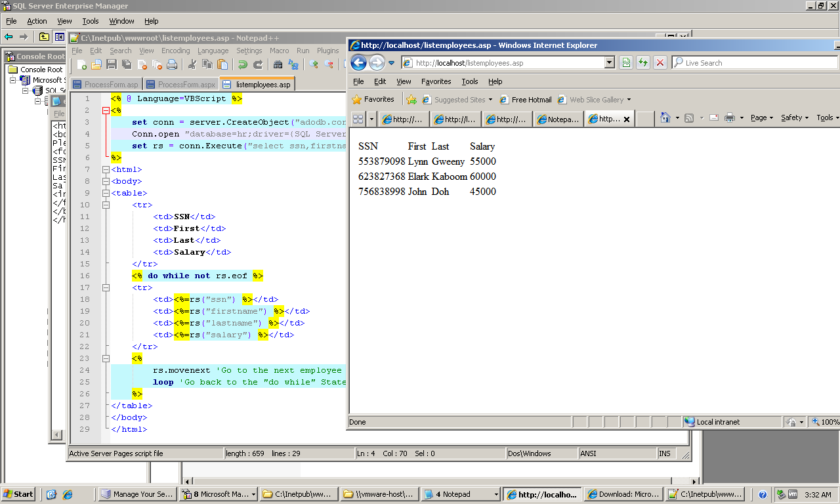Collapse the fold marker at the <table> line
840x504 pixels.
click(106, 193)
